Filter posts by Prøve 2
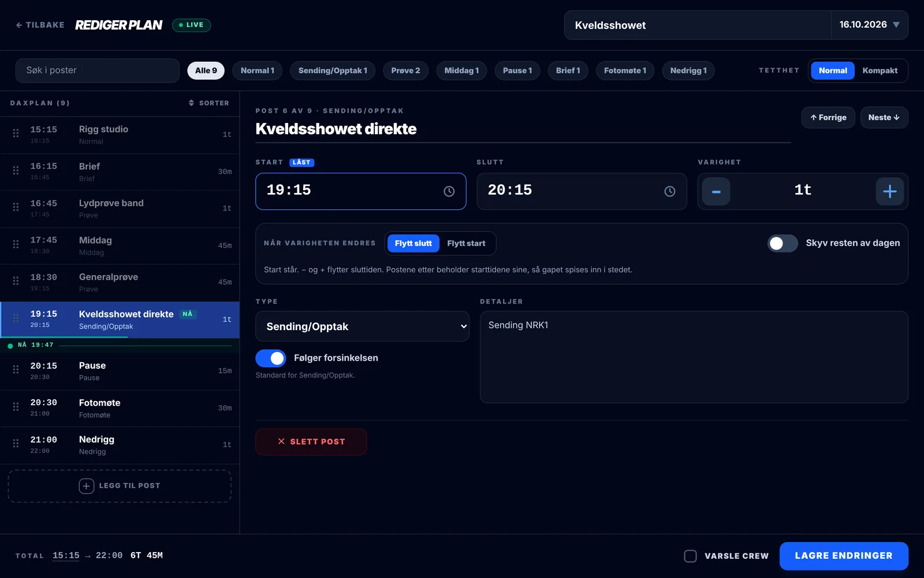Screen dimensions: 924x578 (405, 71)
